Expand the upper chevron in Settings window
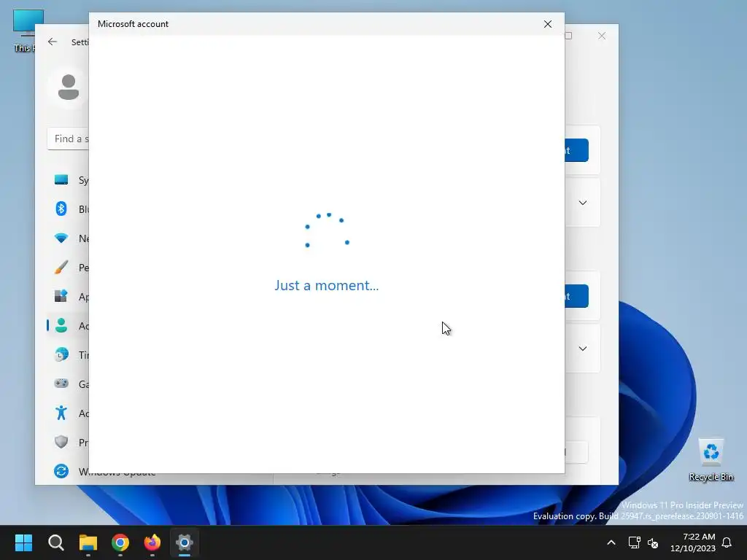This screenshot has height=560, width=747. (582, 203)
